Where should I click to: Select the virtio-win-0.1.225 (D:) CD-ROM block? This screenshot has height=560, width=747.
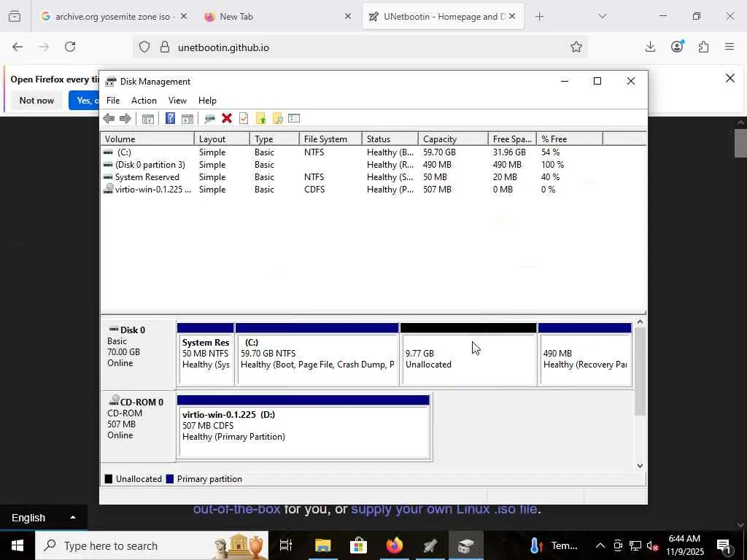[x=304, y=427]
